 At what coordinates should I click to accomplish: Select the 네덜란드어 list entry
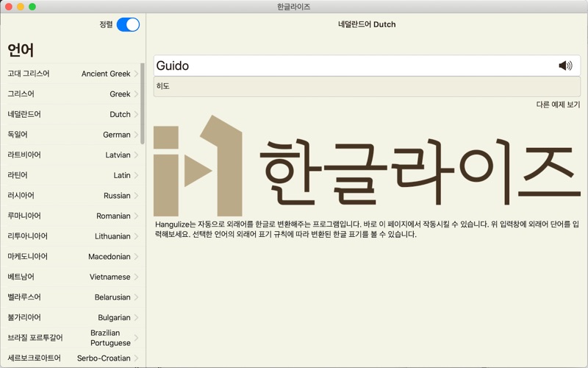pos(24,114)
